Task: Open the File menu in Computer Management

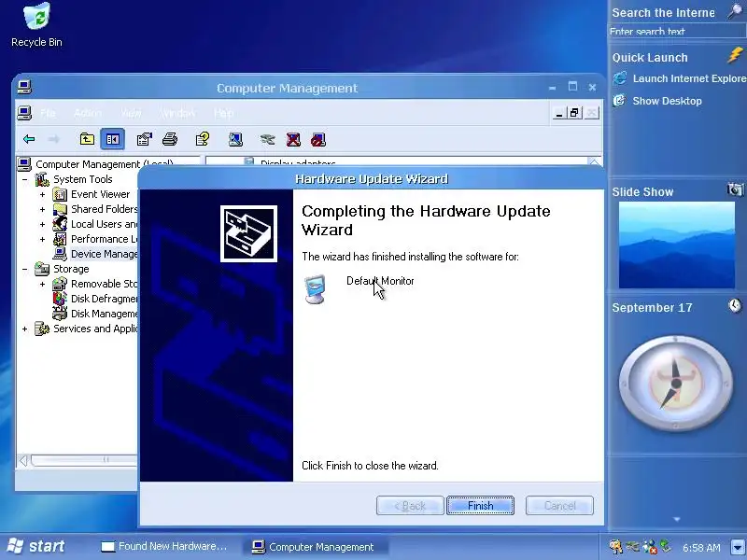Action: tap(48, 113)
